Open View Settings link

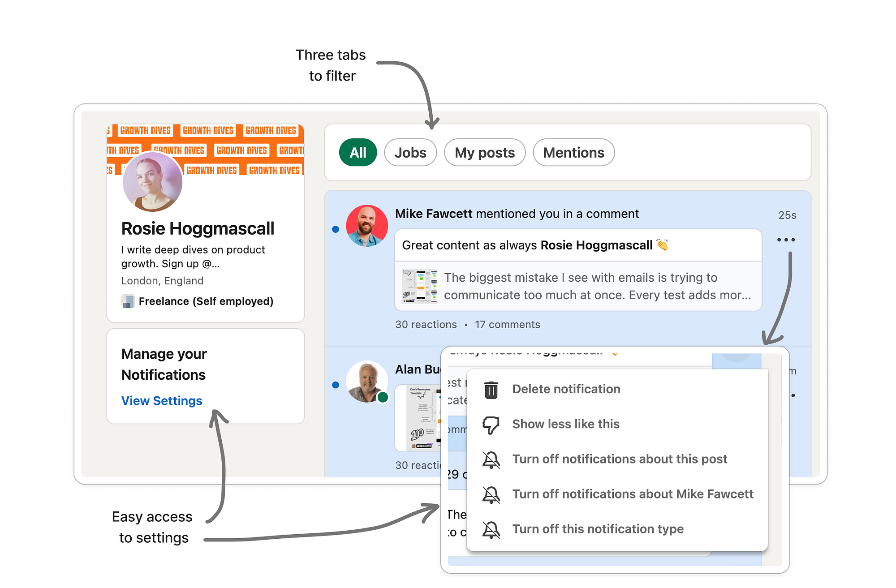[x=162, y=401]
